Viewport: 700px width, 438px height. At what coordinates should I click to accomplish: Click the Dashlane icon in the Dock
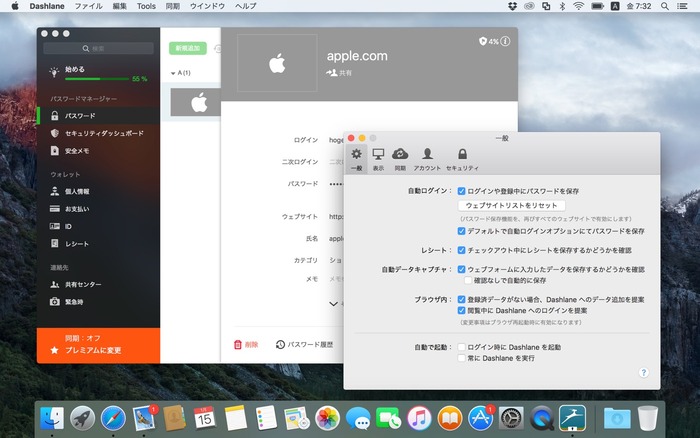[572, 418]
